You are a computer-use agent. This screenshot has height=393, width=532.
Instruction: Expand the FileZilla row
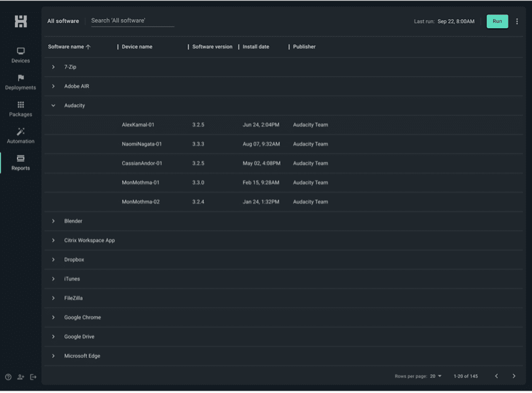coord(53,298)
